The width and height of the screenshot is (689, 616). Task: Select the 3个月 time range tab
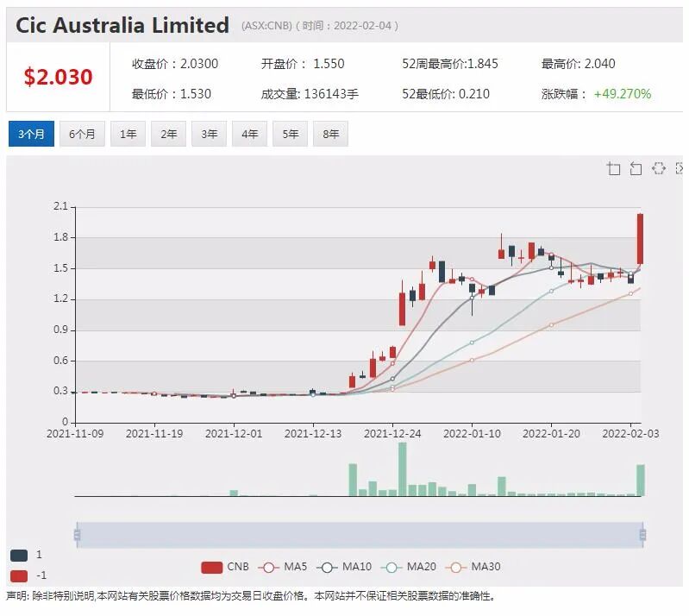pyautogui.click(x=31, y=134)
